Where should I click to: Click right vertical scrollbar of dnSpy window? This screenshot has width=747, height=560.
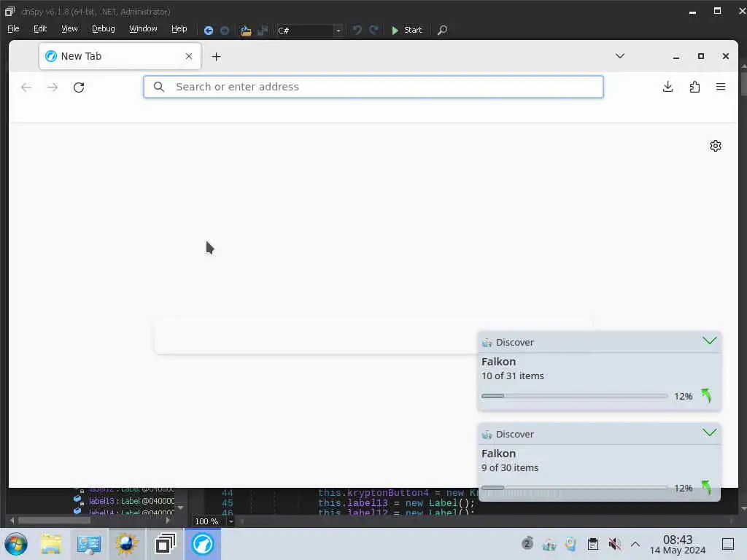pos(743,84)
